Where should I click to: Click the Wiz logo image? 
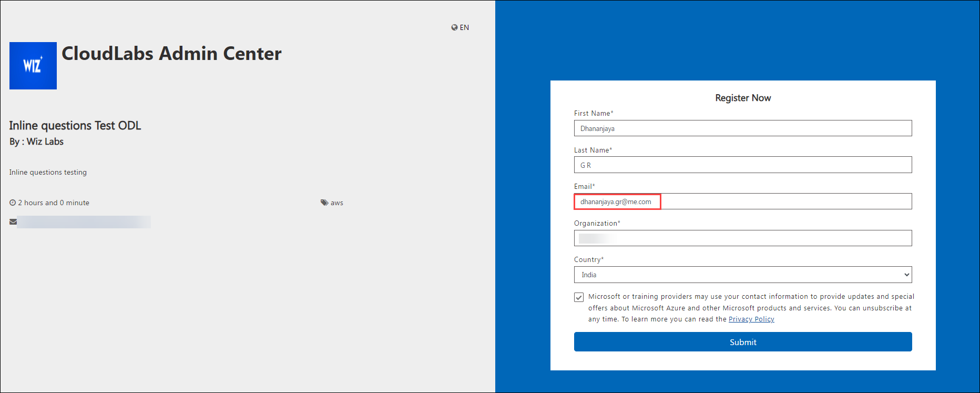(33, 66)
